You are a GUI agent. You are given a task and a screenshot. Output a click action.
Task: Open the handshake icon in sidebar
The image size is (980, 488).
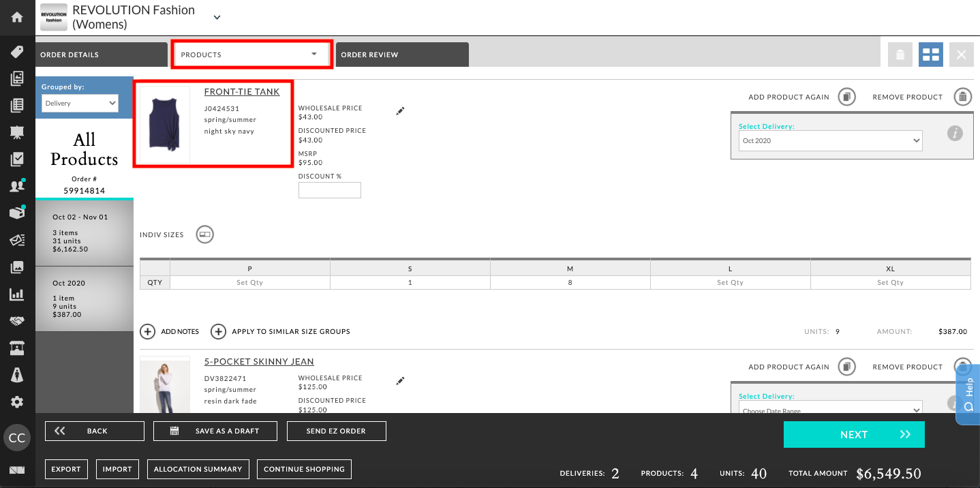(x=17, y=322)
